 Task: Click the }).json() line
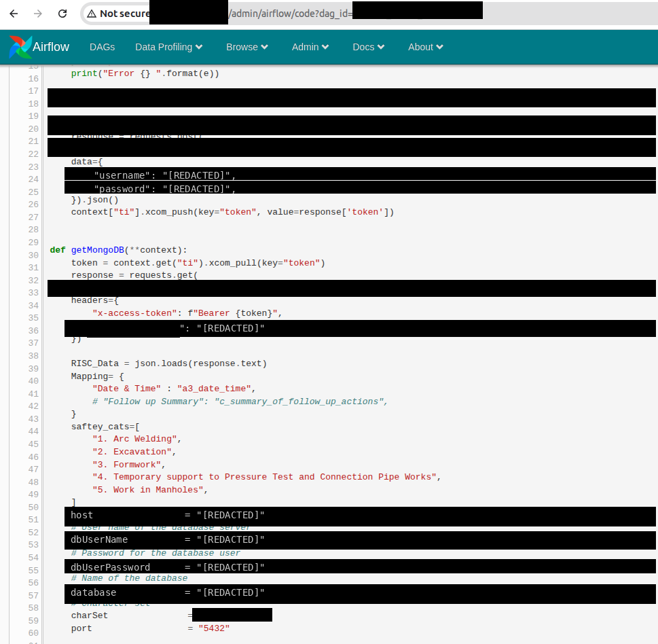[95, 200]
